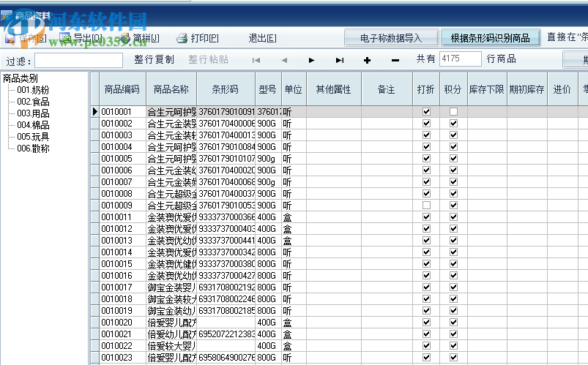
Task: Click the Print [P] printer icon
Action: pos(182,38)
